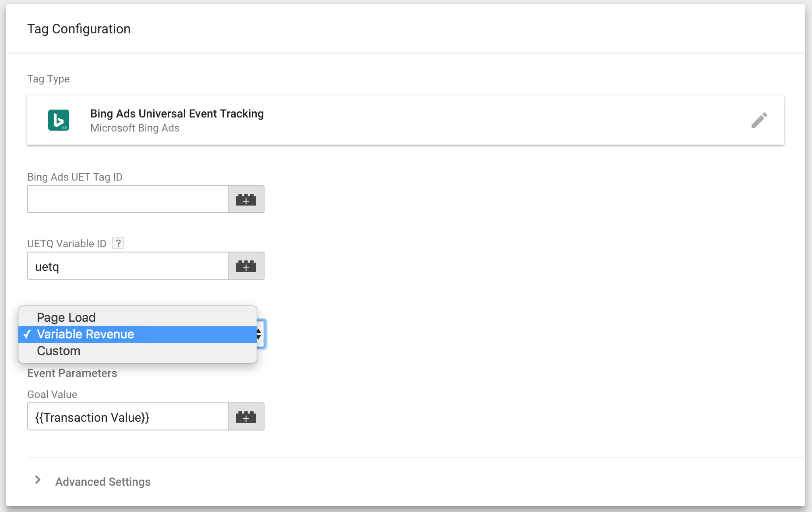The width and height of the screenshot is (812, 512).
Task: Open variable picker beside Bing Ads UET Tag ID
Action: (246, 199)
